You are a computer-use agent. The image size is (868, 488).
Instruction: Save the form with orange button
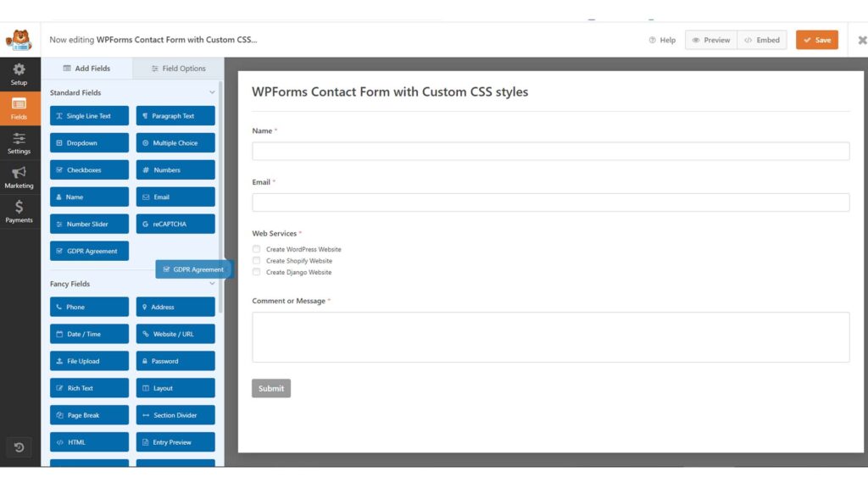click(817, 40)
